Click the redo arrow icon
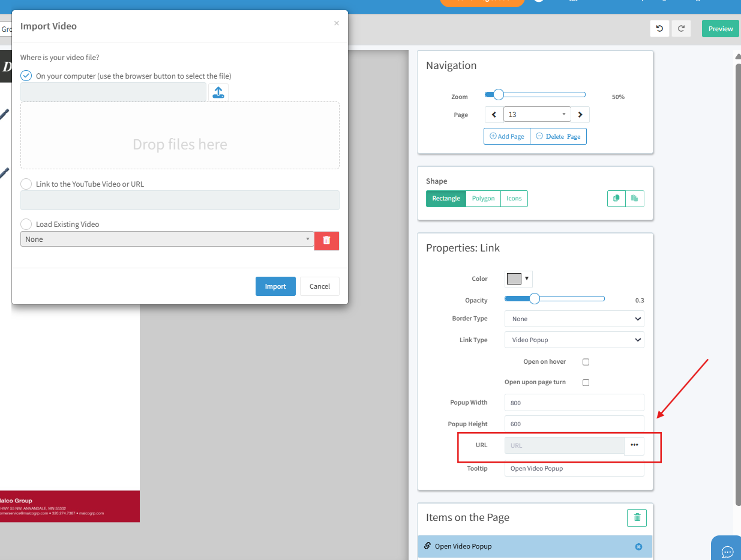The image size is (741, 560). tap(681, 29)
